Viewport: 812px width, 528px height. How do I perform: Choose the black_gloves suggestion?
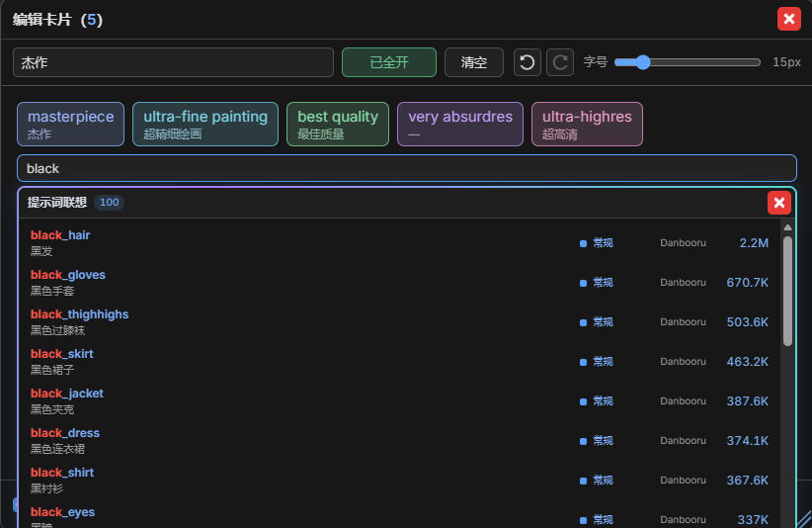pos(399,283)
